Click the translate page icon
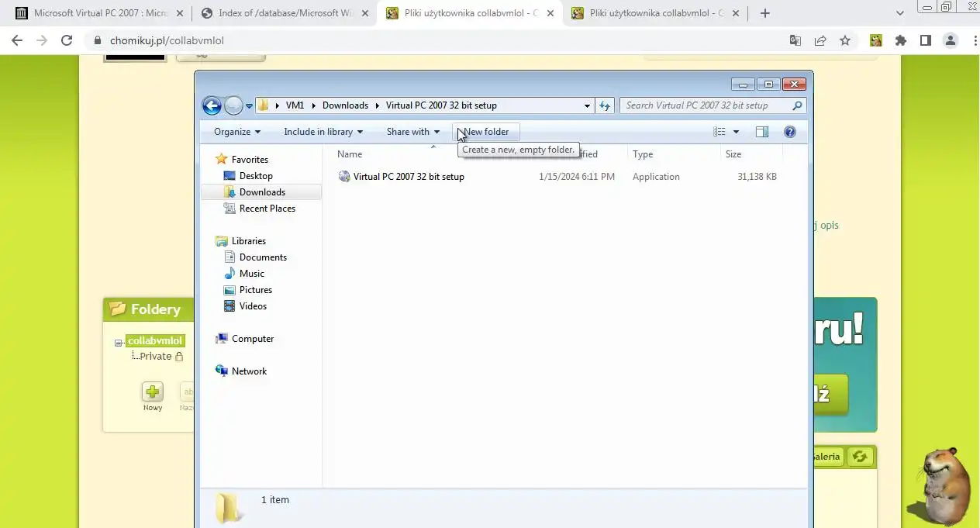This screenshot has height=528, width=980. click(795, 40)
